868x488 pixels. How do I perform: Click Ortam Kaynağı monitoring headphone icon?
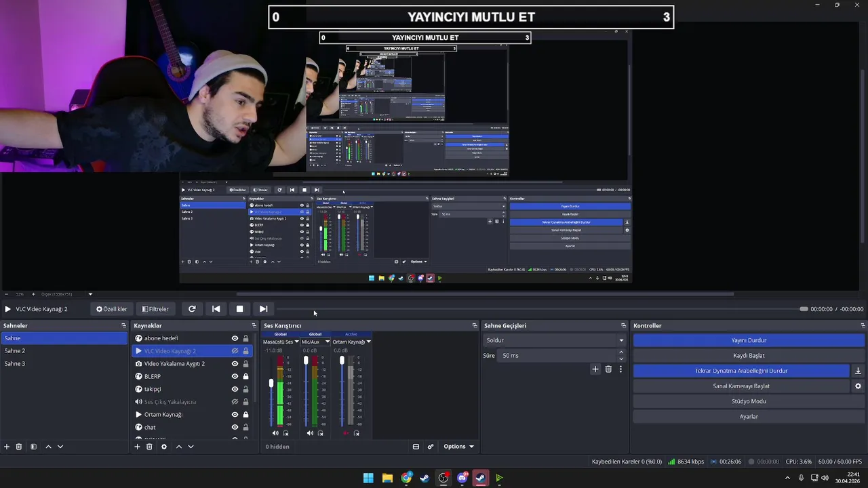tap(357, 433)
